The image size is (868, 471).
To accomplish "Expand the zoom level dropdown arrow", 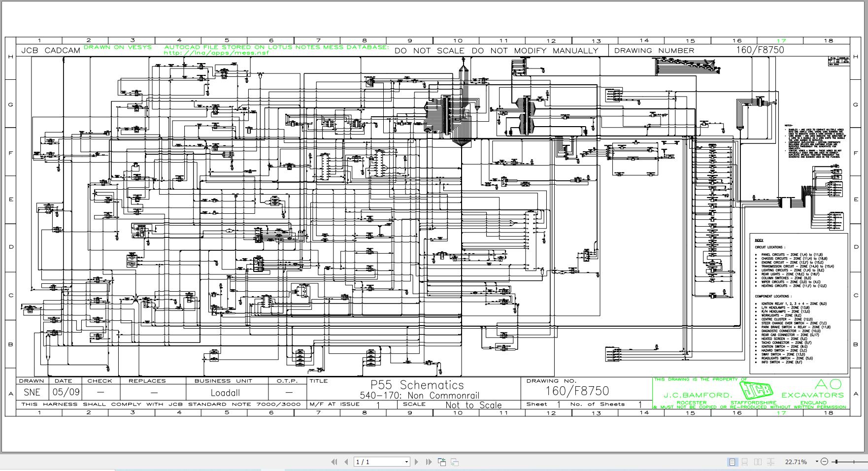I will (x=816, y=462).
